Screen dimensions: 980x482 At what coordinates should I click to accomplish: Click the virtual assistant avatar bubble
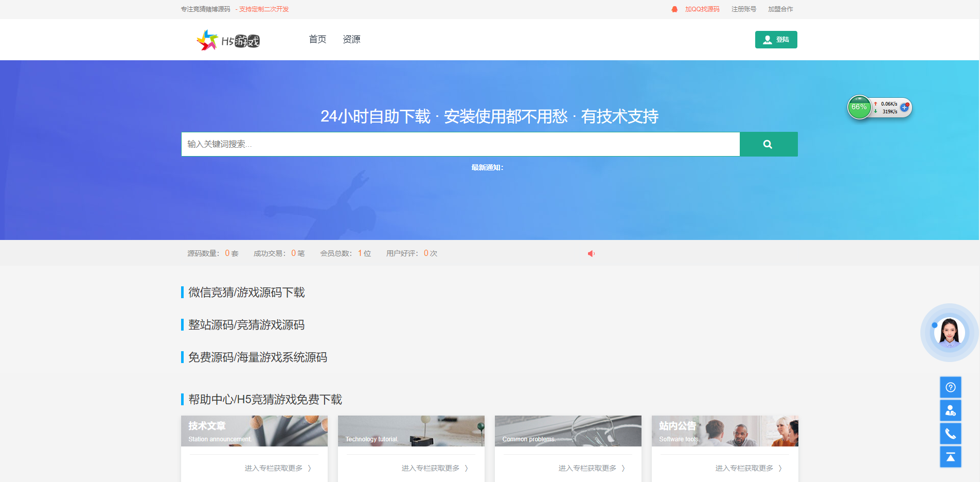[x=949, y=332]
